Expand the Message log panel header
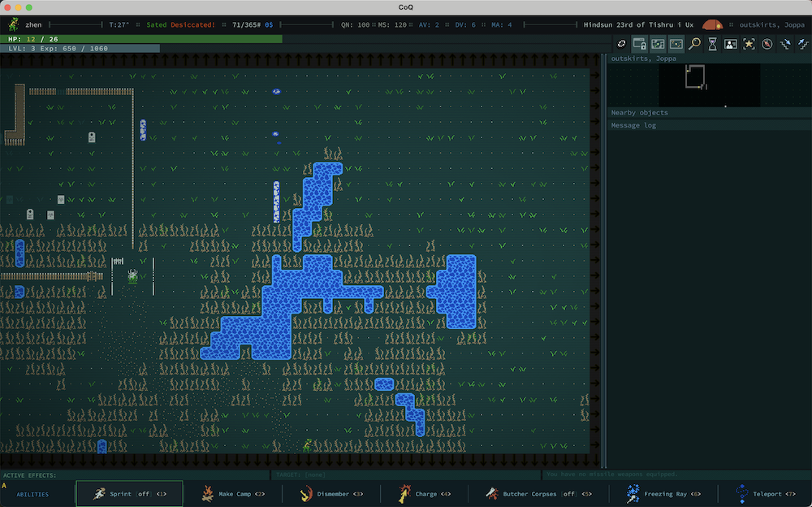The width and height of the screenshot is (812, 507). click(710, 125)
